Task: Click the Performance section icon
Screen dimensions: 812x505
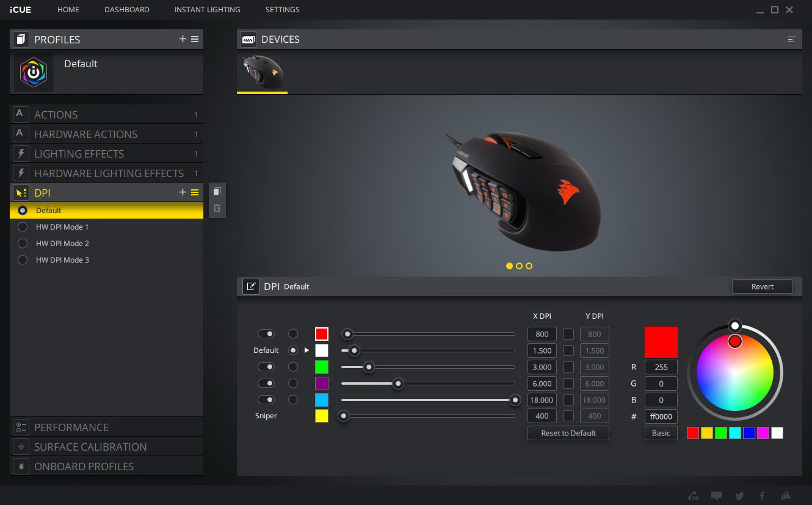Action: click(x=21, y=427)
